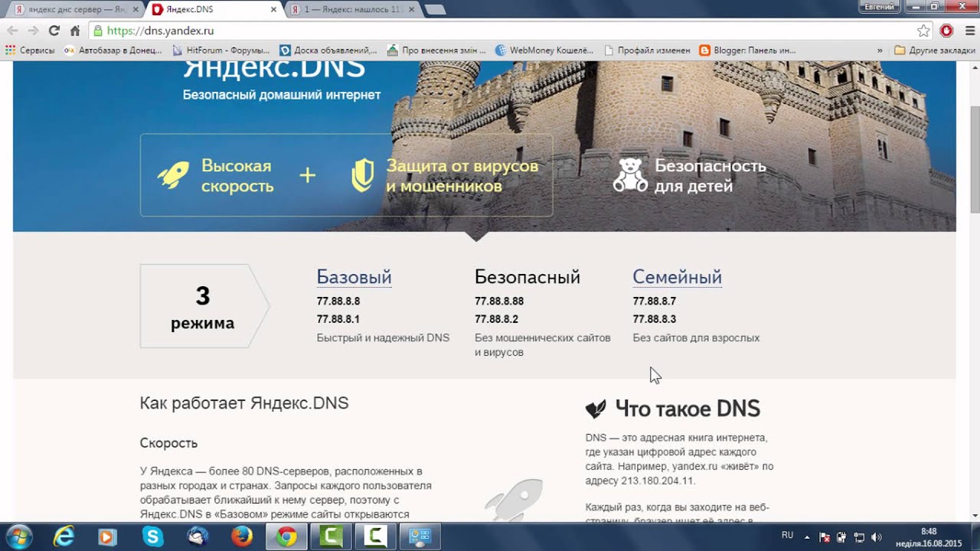980x551 pixels.
Task: Click the browser forward arrow
Action: (33, 31)
